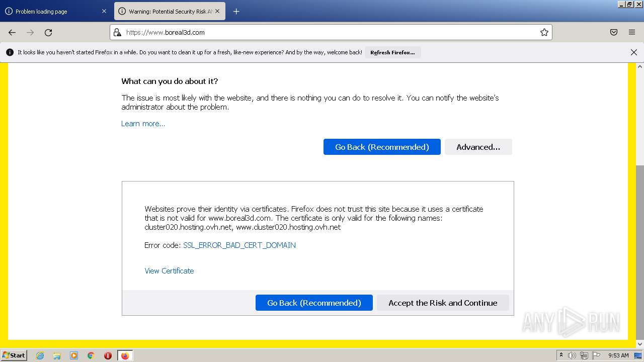Viewport: 644px width, 362px height.
Task: Click the 9:53 AM taskbar clock
Action: [x=618, y=355]
